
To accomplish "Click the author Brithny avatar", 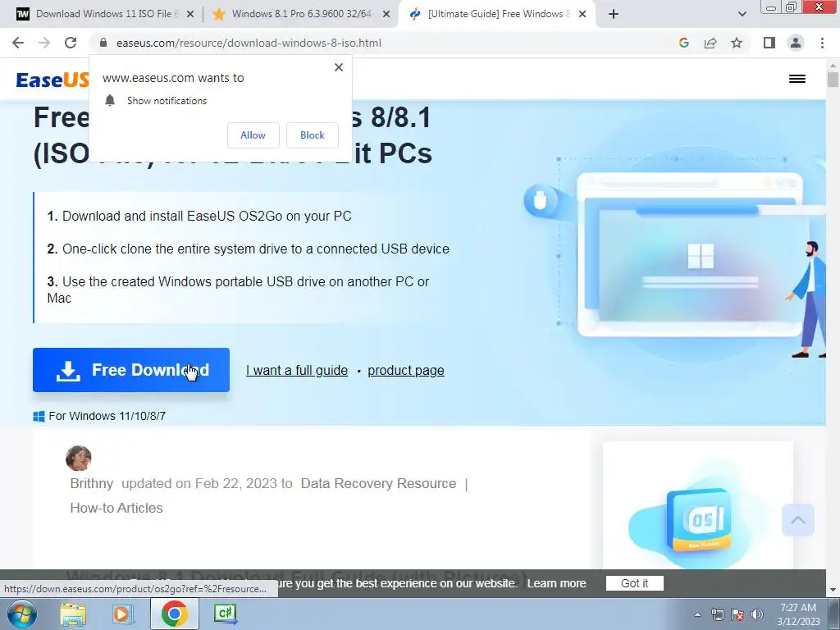I will 78,458.
